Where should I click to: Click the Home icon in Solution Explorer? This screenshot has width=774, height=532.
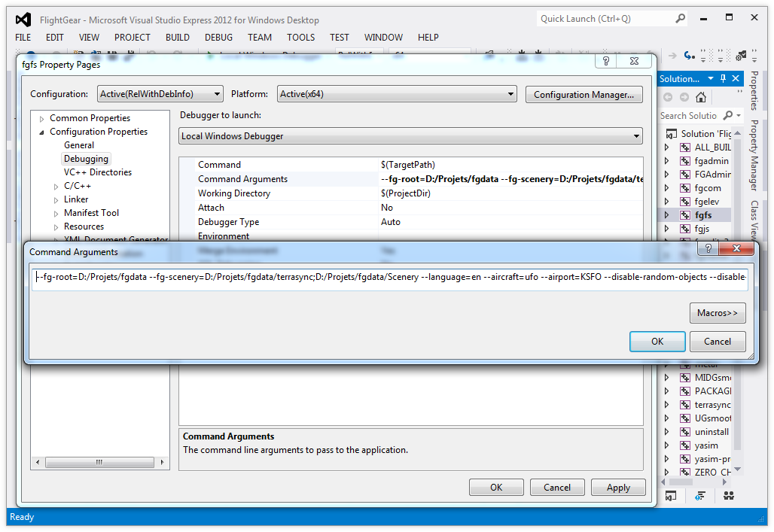(701, 97)
